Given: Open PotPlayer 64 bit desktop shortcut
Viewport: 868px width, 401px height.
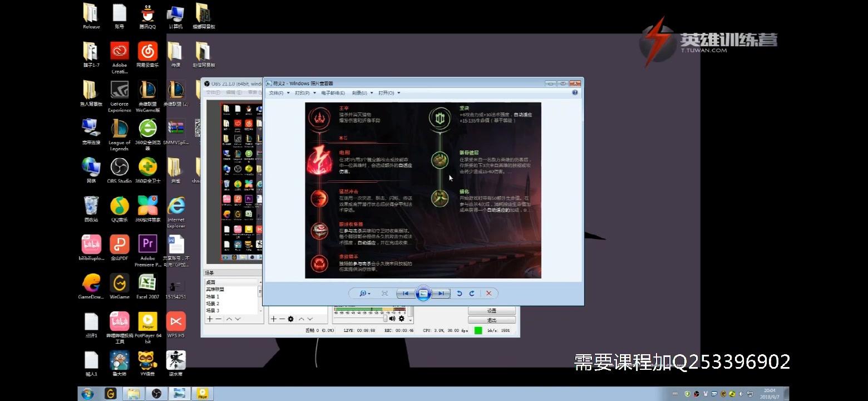Looking at the screenshot, I should [x=147, y=328].
